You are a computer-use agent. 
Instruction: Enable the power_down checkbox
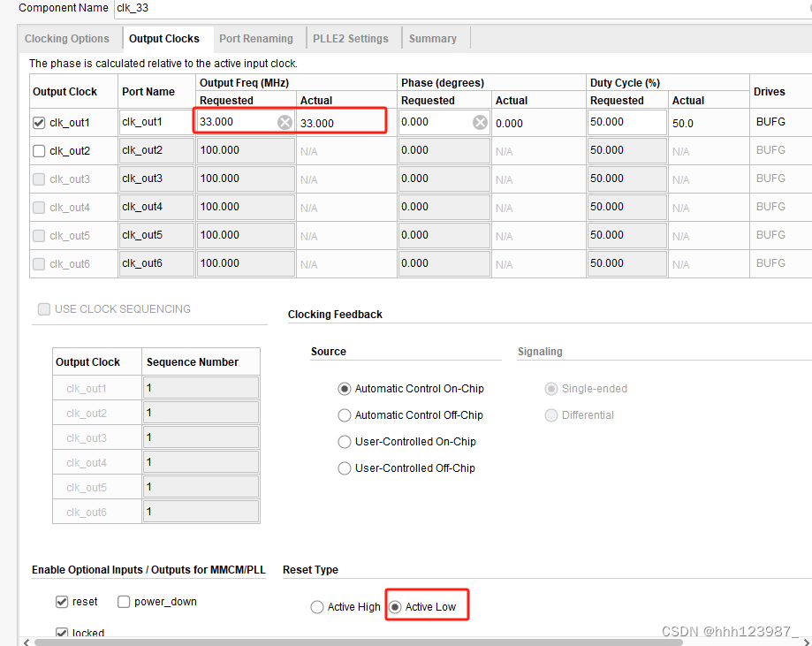(123, 602)
